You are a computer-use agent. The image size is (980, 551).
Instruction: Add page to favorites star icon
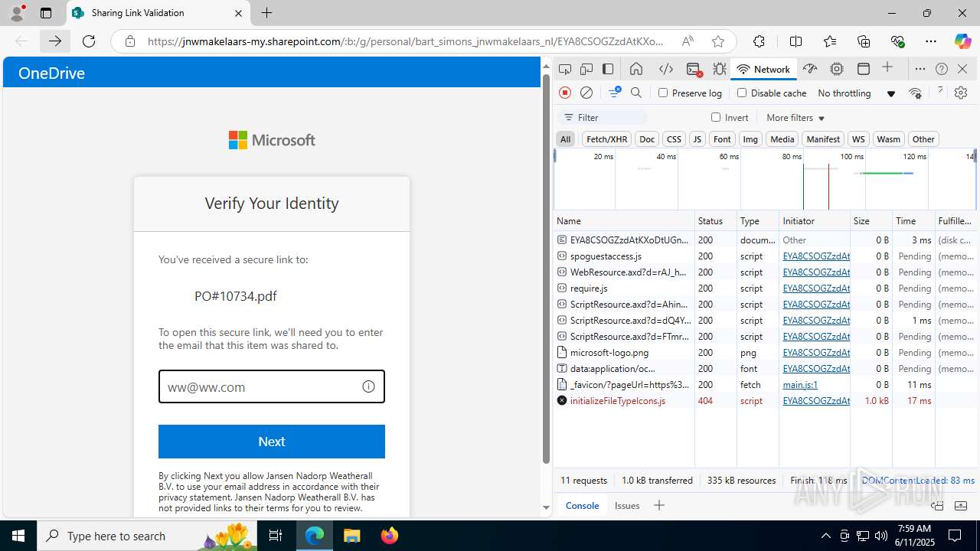(717, 41)
